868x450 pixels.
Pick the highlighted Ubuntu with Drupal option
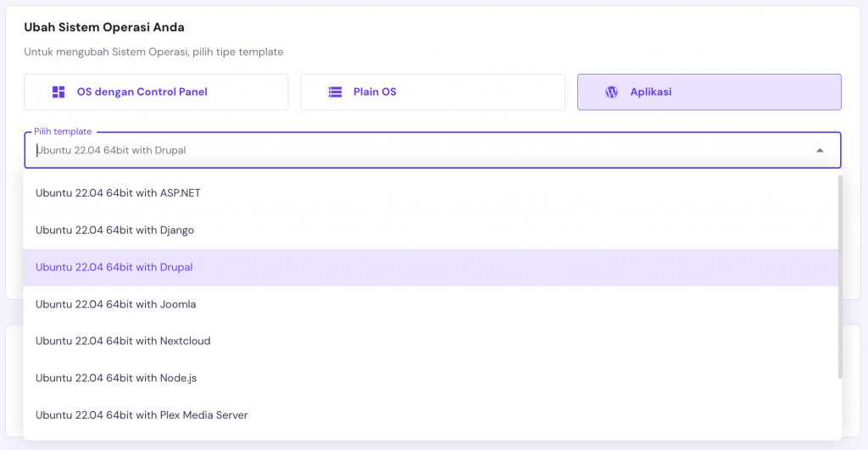114,267
